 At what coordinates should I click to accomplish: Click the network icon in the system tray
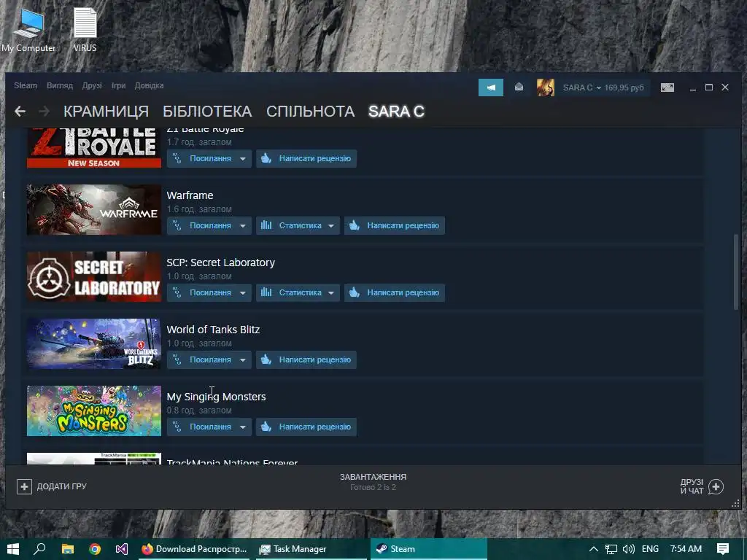pos(611,549)
